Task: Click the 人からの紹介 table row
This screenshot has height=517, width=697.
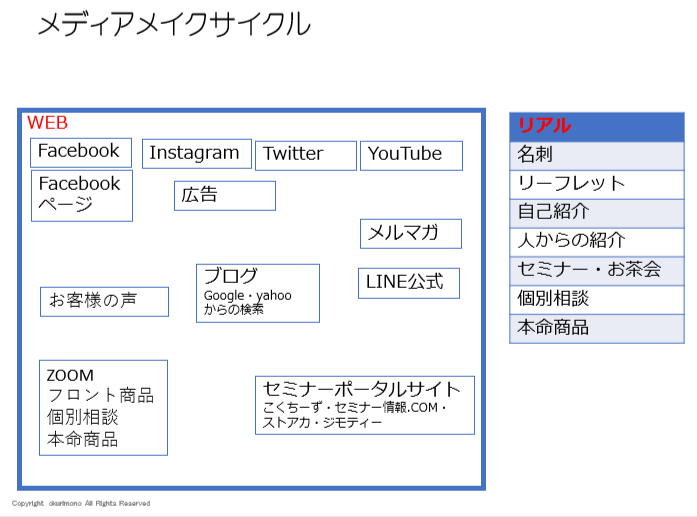Action: pyautogui.click(x=596, y=241)
